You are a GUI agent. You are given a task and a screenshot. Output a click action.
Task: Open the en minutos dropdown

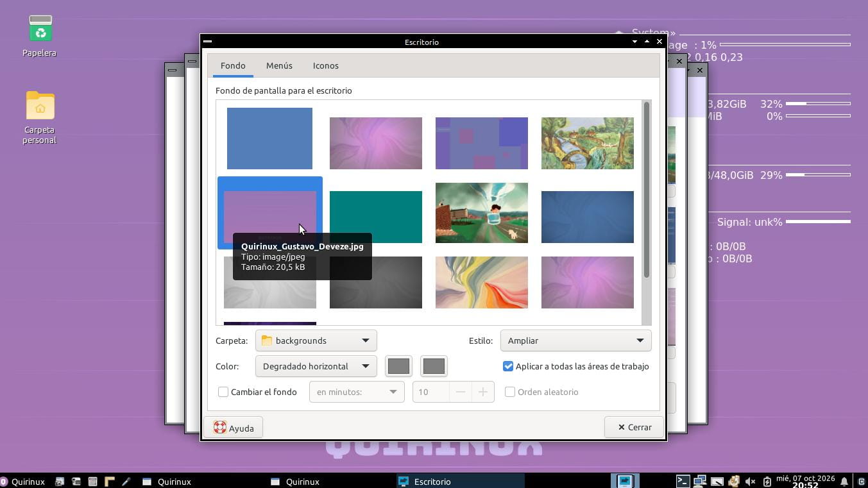pyautogui.click(x=357, y=392)
